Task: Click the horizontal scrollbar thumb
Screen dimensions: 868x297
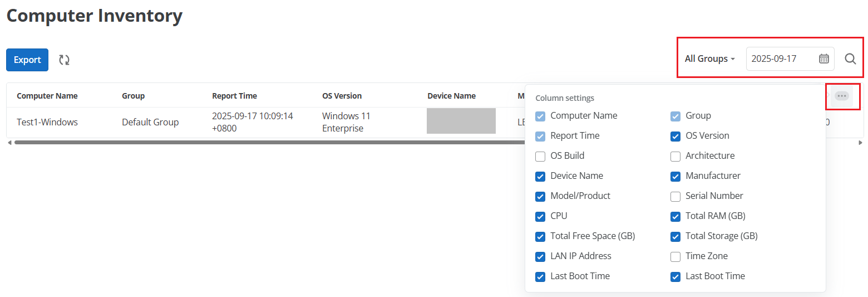Action: pos(270,143)
